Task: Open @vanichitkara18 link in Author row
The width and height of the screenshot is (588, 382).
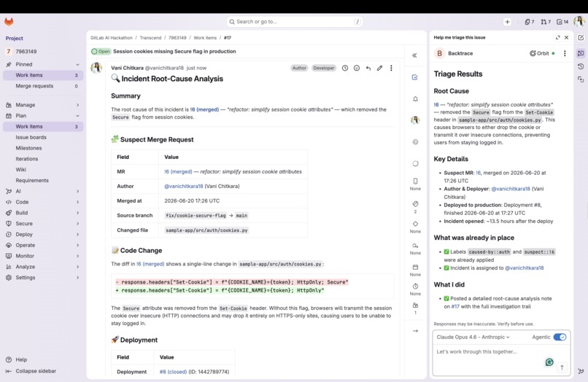Action: pyautogui.click(x=183, y=187)
